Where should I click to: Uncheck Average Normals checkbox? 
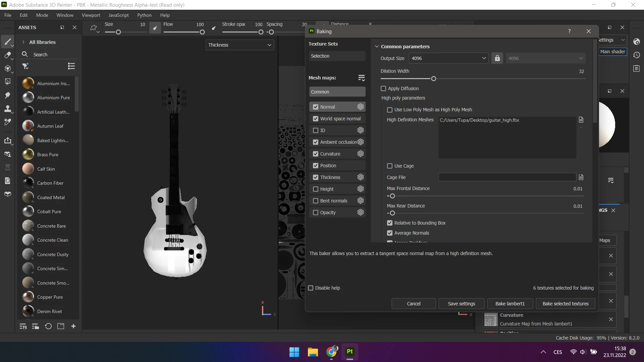click(x=390, y=233)
